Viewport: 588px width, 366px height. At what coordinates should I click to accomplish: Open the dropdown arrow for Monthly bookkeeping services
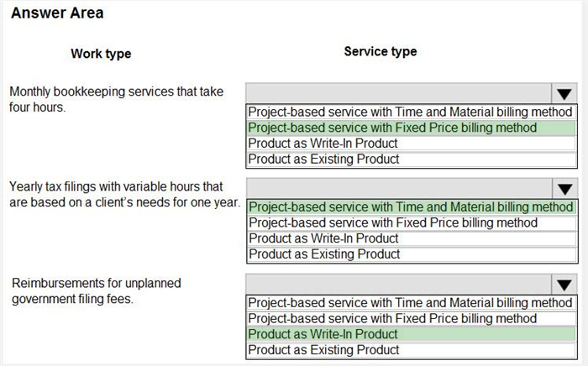tap(564, 94)
